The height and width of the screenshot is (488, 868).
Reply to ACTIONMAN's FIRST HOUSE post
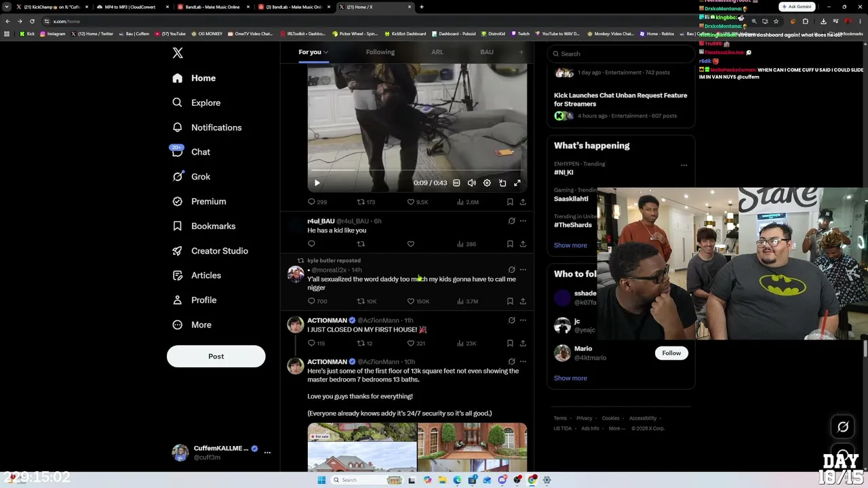pos(316,344)
